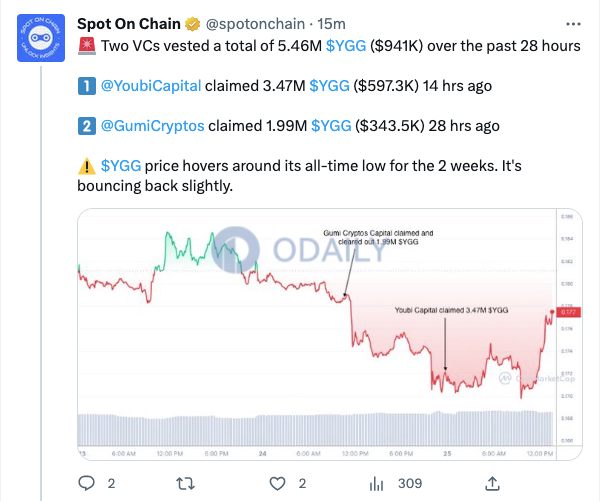The width and height of the screenshot is (601, 501).
Task: Open the @GumiCryptos mention link
Action: [153, 126]
